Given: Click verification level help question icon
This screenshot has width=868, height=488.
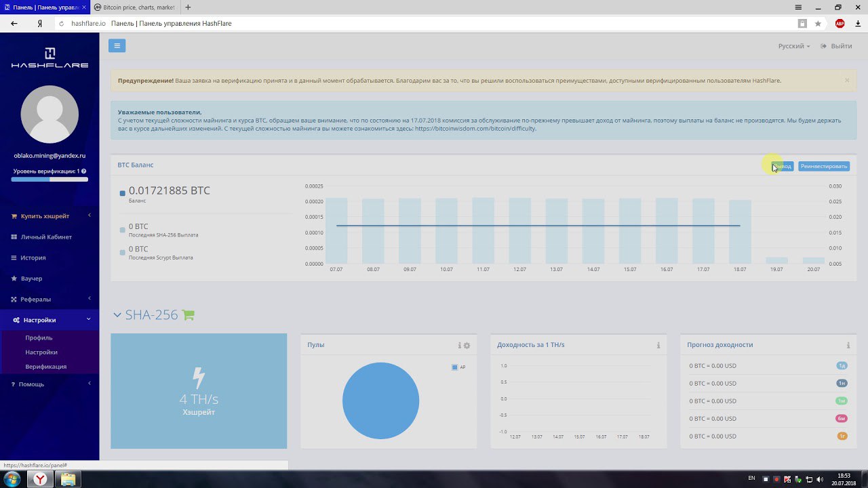Looking at the screenshot, I should [x=83, y=171].
